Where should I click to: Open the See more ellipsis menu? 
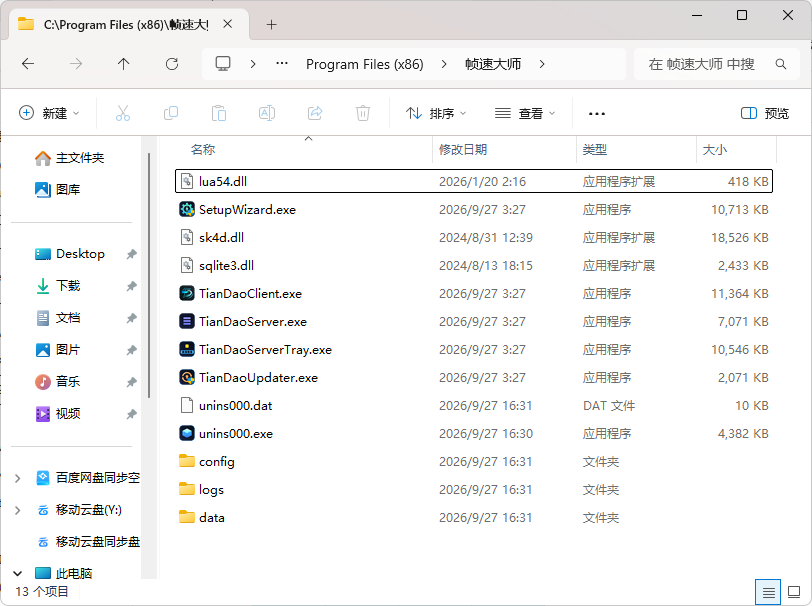tap(597, 113)
